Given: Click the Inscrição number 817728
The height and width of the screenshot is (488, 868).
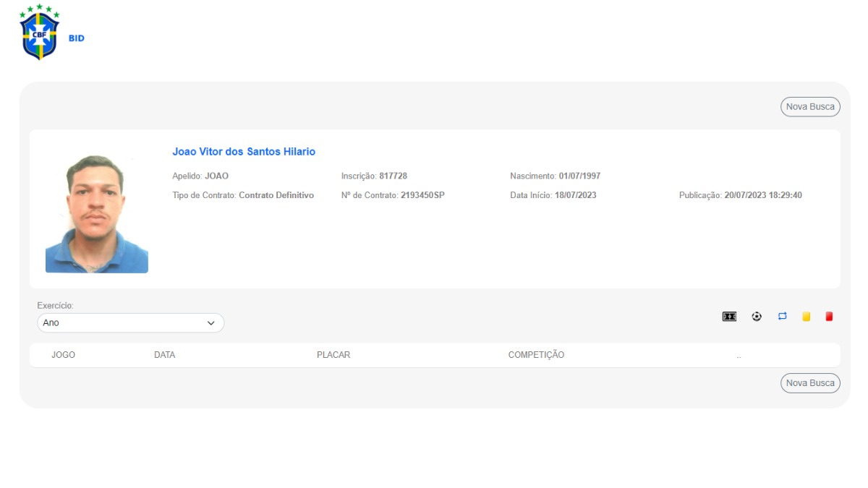Looking at the screenshot, I should point(393,176).
